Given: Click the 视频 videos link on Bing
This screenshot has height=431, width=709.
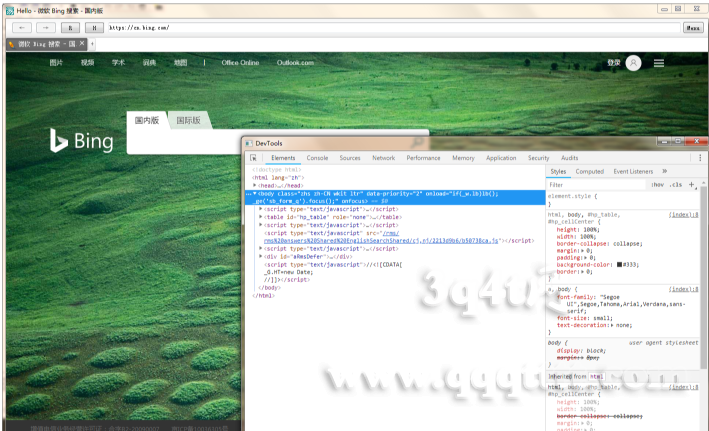Looking at the screenshot, I should [87, 62].
